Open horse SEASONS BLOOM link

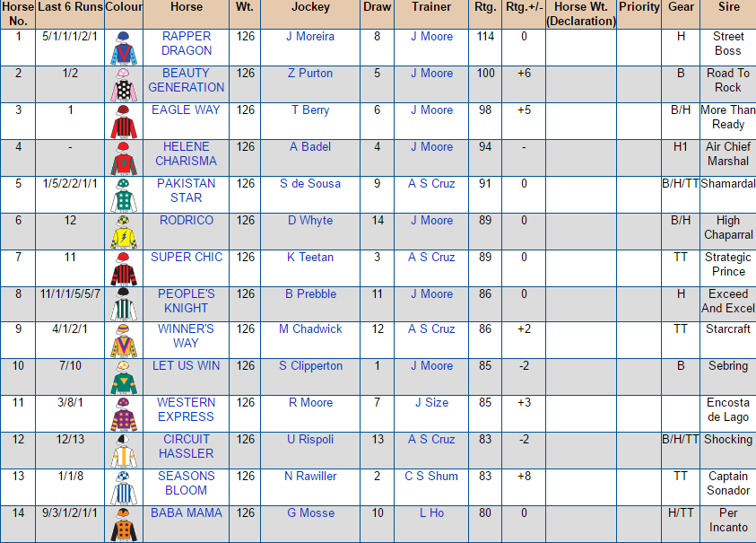(x=187, y=483)
